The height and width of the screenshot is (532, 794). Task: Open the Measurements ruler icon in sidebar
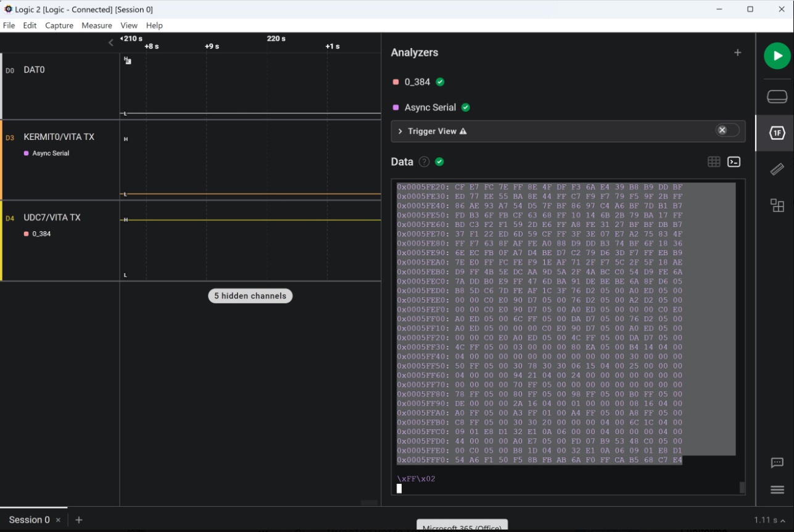pyautogui.click(x=777, y=169)
